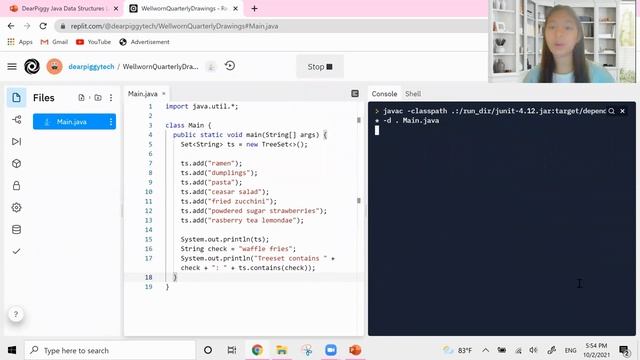Close the WellwornQuarterlyDrawings browser tab
Image resolution: width=640 pixels, height=360 pixels.
pos(236,9)
